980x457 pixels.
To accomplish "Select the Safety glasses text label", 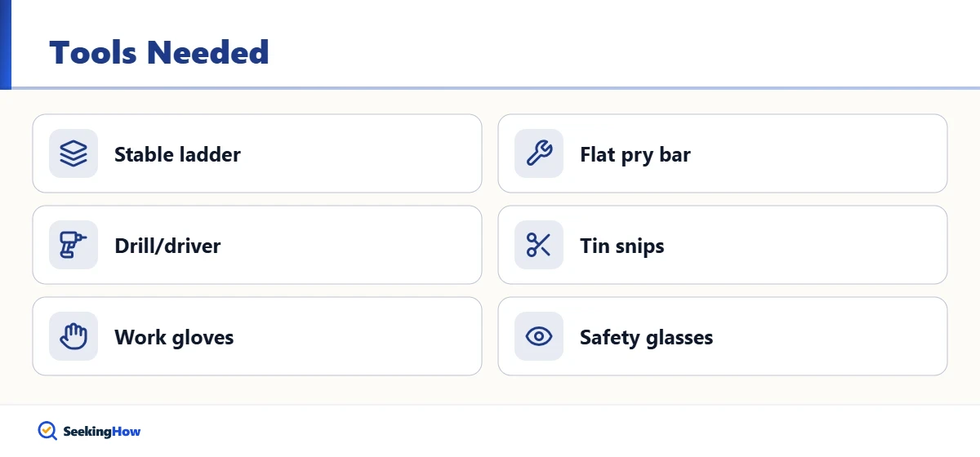I will coord(647,337).
